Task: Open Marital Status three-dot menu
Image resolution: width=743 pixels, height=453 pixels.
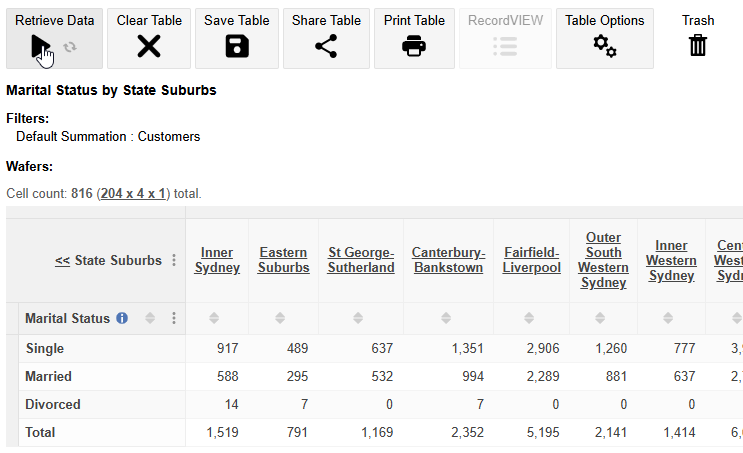Action: pyautogui.click(x=174, y=318)
